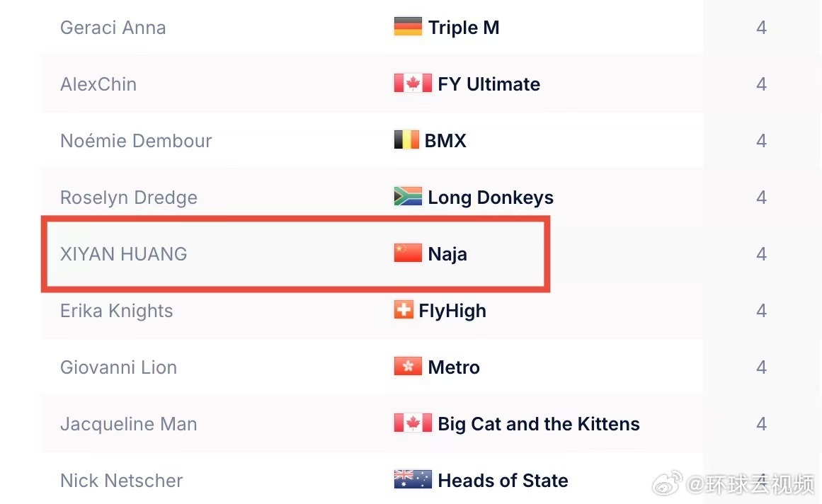Open the Metro team link

(453, 367)
